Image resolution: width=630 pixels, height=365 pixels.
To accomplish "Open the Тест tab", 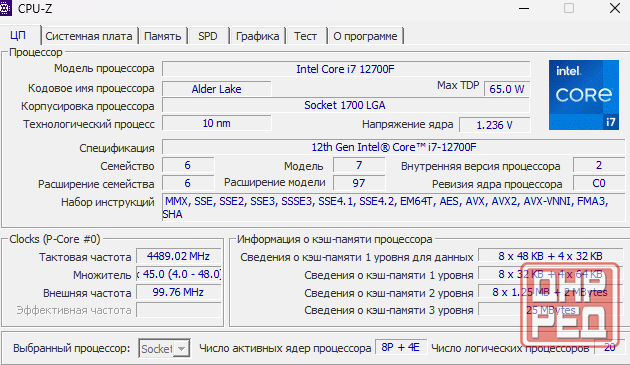I will 305,36.
